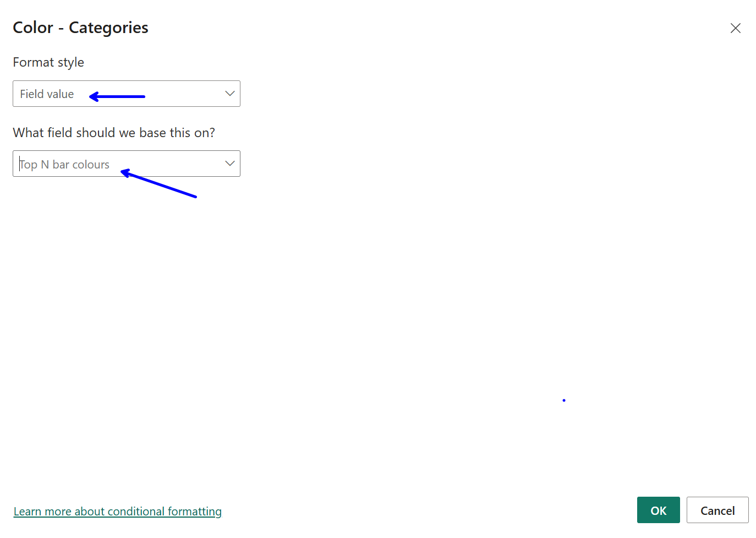Open the base field dropdown
The height and width of the screenshot is (538, 756).
126,164
